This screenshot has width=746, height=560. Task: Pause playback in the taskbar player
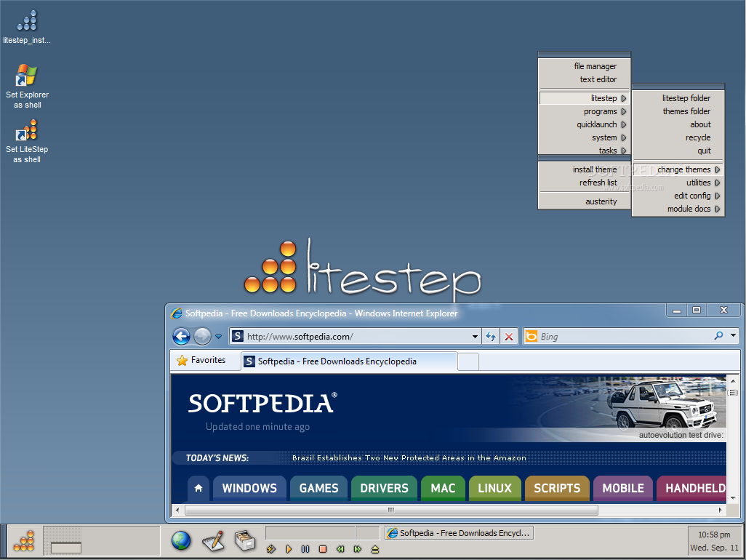coord(305,549)
